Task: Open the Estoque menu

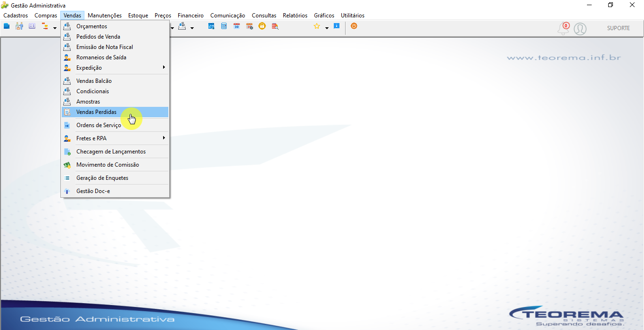Action: (x=138, y=16)
